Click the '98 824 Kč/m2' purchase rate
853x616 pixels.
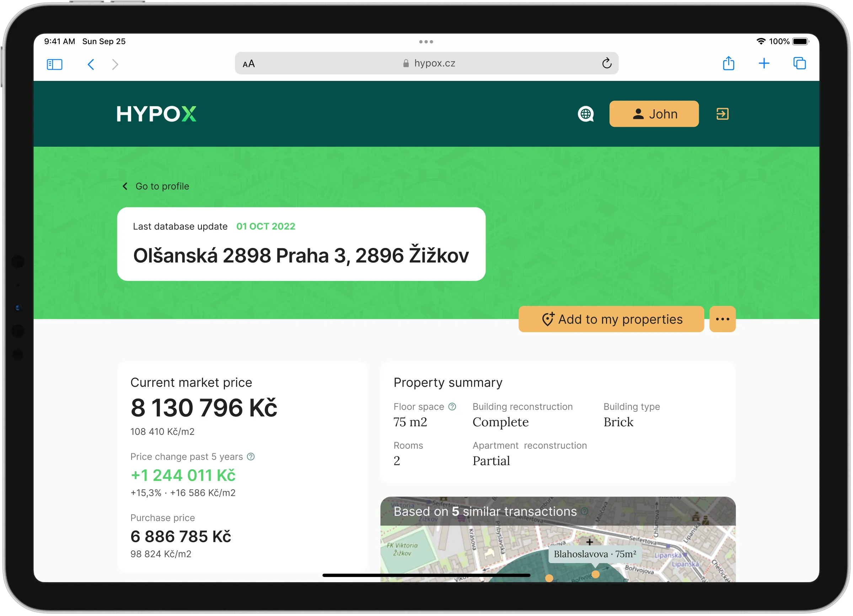point(161,554)
